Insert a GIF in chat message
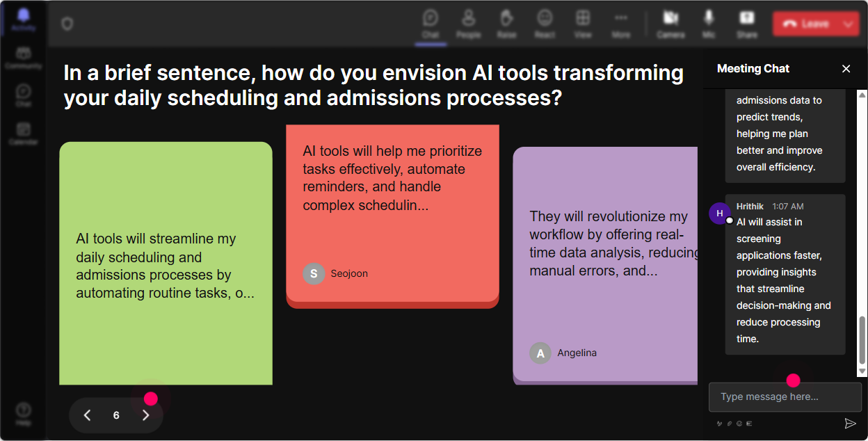Viewport: 868px width, 441px height. click(x=749, y=423)
